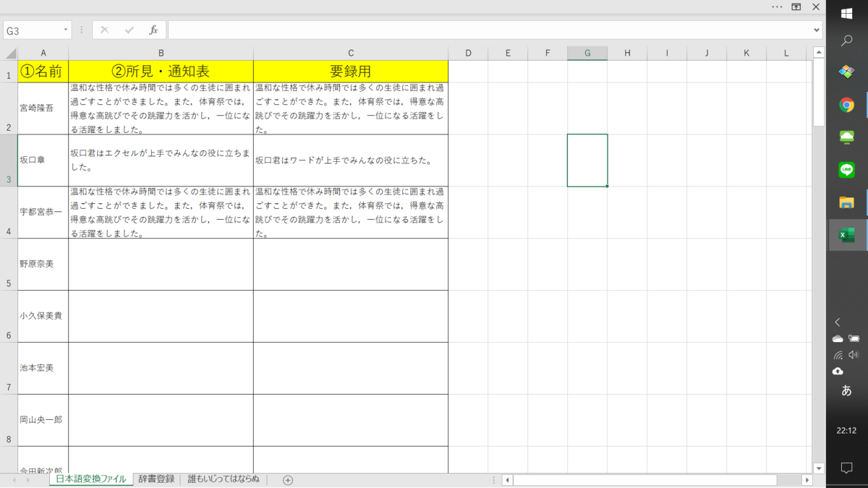The image size is (868, 488).
Task: Click cell text 坂口君はワードが上手で
Action: point(351,160)
